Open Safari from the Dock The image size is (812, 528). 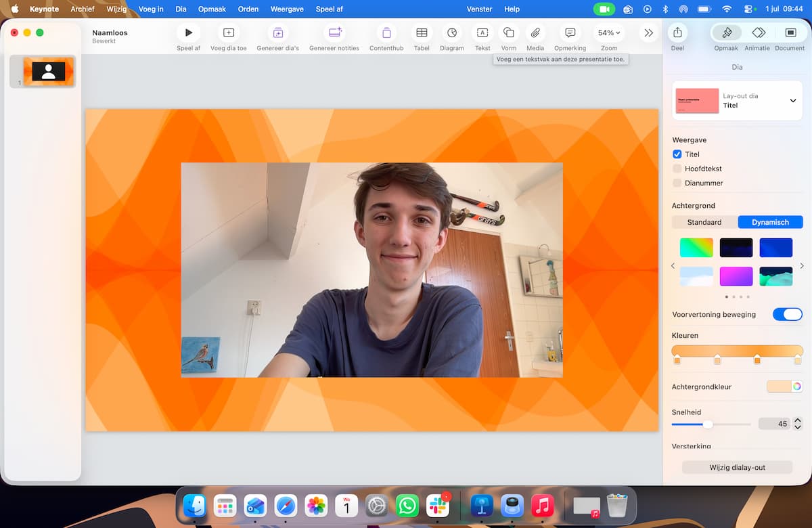286,506
